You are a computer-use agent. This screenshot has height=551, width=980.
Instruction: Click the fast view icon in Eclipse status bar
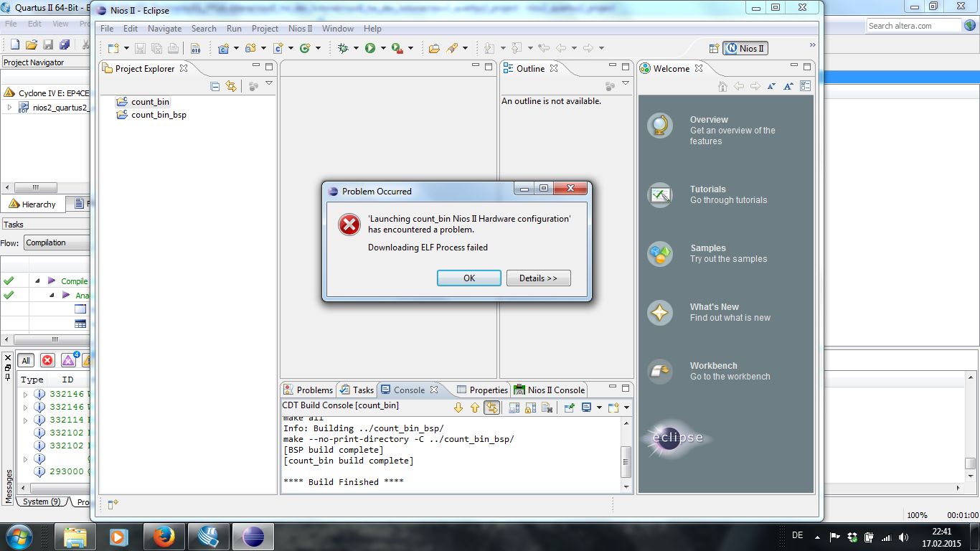pyautogui.click(x=113, y=505)
